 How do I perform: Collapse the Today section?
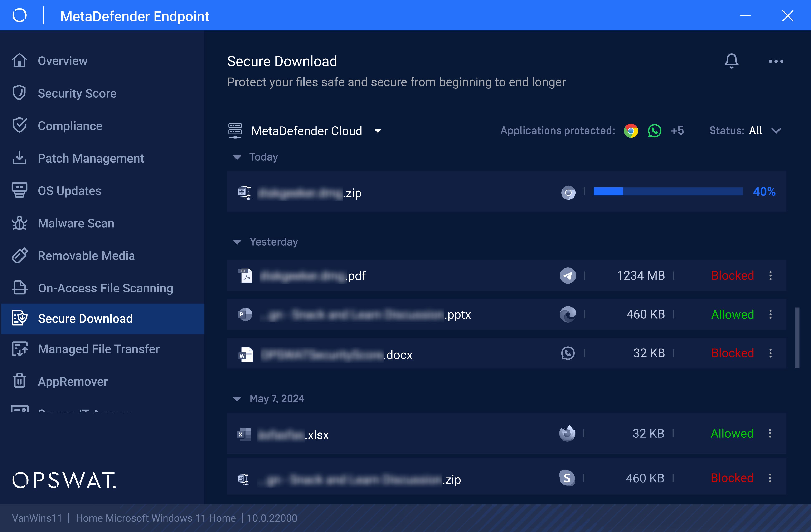click(237, 157)
